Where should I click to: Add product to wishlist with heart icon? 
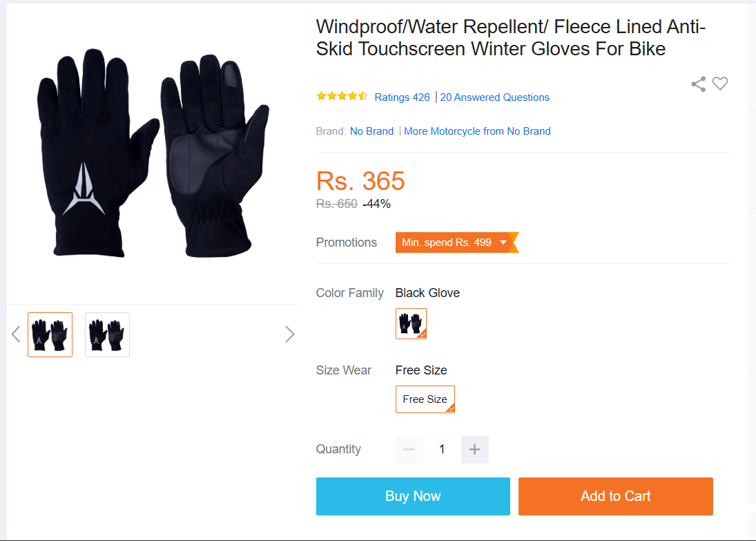pos(720,84)
